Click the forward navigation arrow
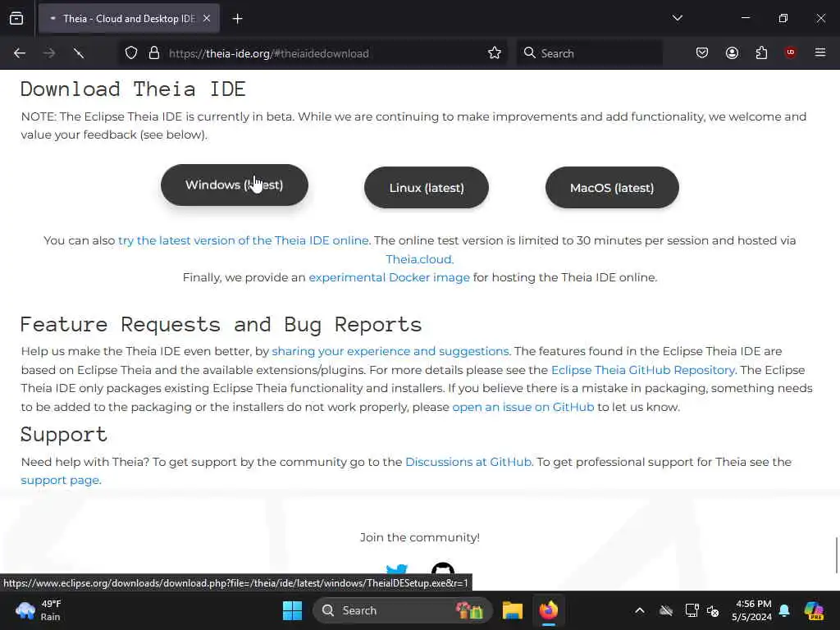Viewport: 840px width, 630px height. [x=49, y=53]
